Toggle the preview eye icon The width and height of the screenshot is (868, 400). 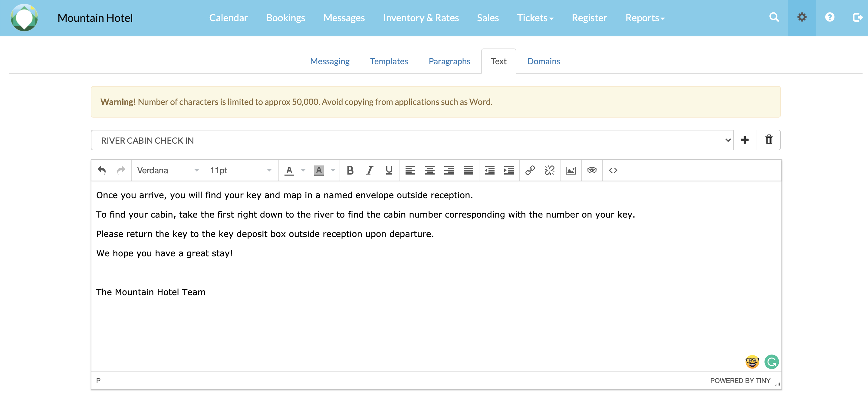point(592,170)
